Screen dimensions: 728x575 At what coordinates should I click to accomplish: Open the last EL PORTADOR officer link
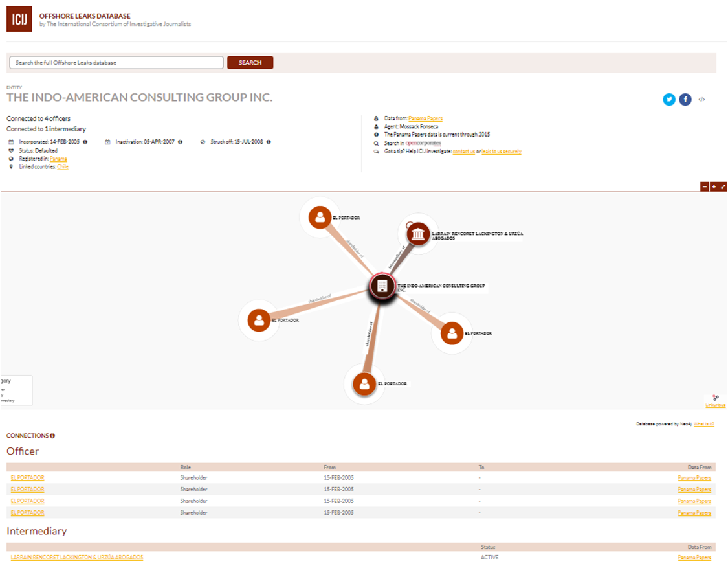pyautogui.click(x=27, y=513)
